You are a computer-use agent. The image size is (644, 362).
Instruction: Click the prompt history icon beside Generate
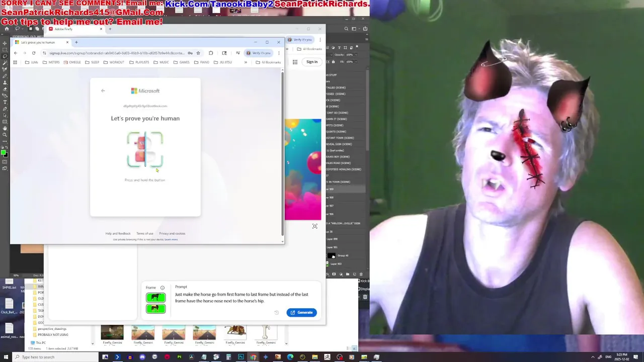pyautogui.click(x=276, y=313)
